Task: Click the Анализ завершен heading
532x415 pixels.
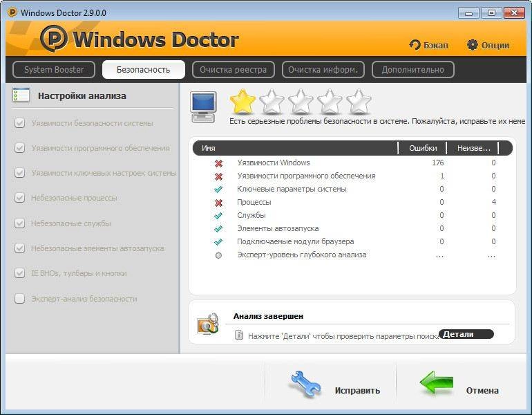Action: click(268, 316)
